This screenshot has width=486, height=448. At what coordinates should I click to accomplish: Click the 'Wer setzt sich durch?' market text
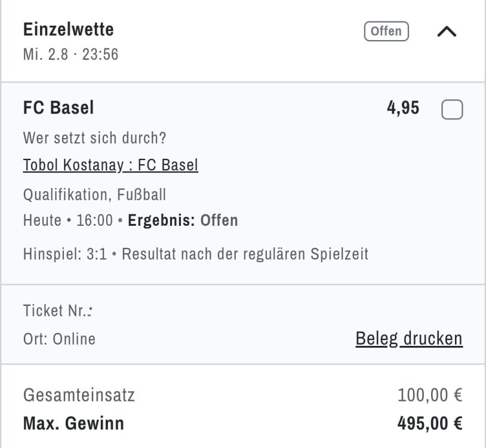coord(94,138)
